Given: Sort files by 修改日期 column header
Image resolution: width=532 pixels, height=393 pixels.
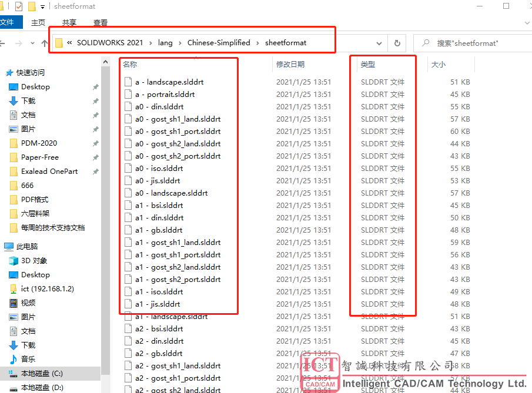Looking at the screenshot, I should click(290, 64).
